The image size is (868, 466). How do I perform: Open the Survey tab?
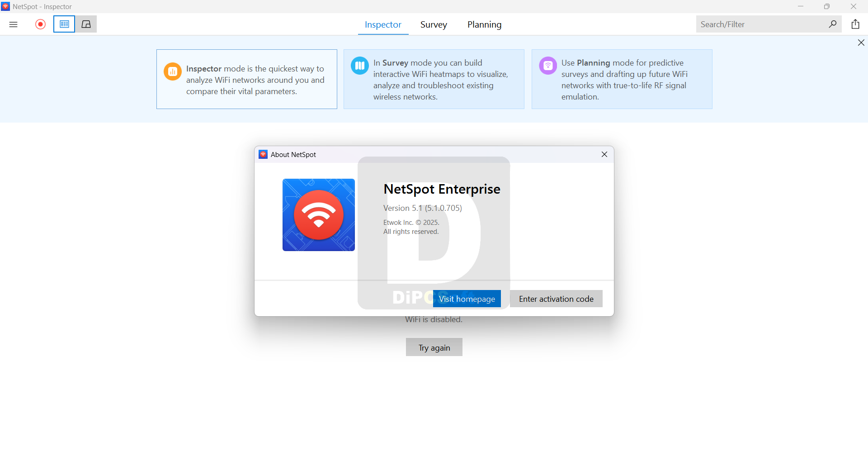pos(434,24)
